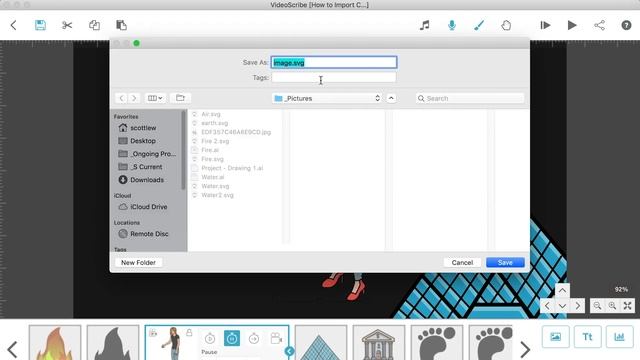Cut the element with the scissors icon

click(x=67, y=25)
